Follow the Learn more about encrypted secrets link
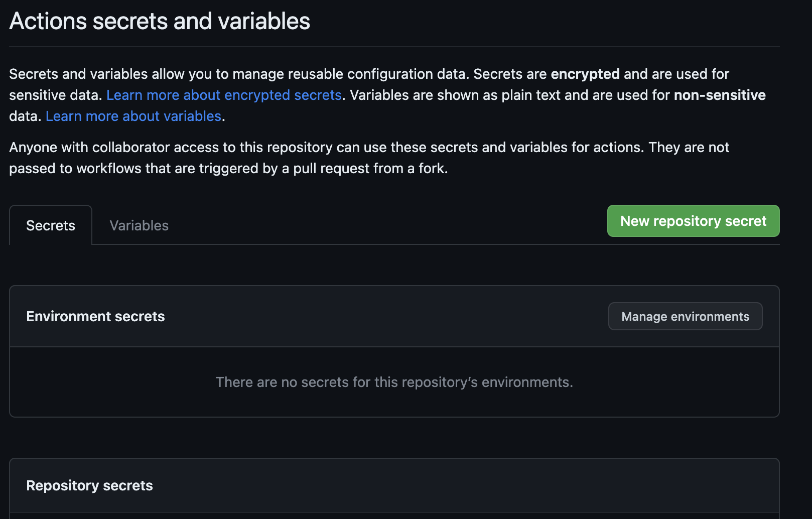The width and height of the screenshot is (812, 519). (224, 95)
